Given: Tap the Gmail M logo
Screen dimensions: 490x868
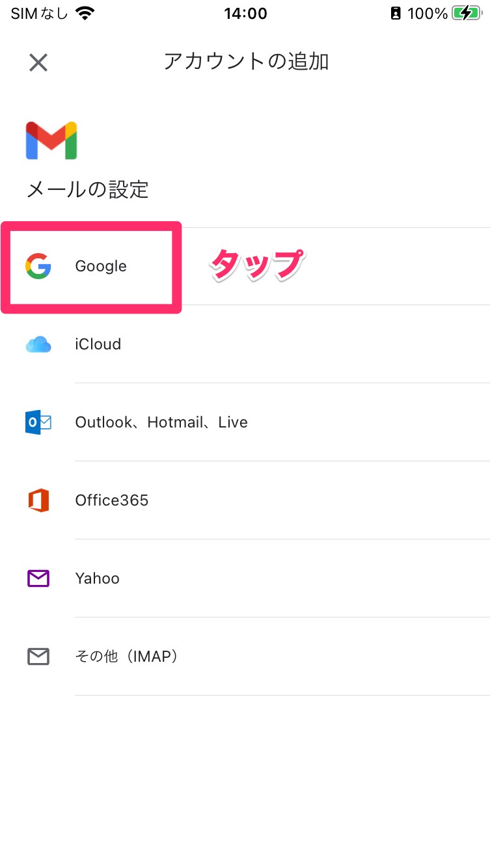Looking at the screenshot, I should coord(51,141).
